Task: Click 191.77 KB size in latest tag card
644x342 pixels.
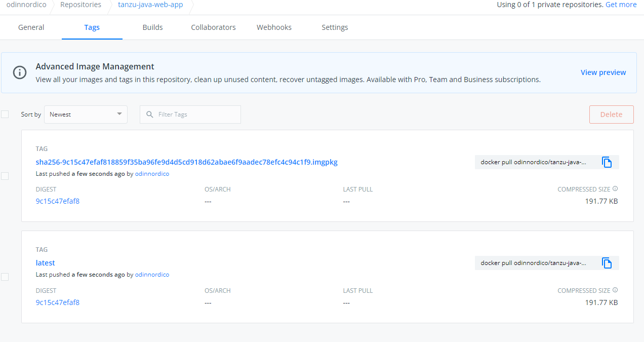Action: 601,302
